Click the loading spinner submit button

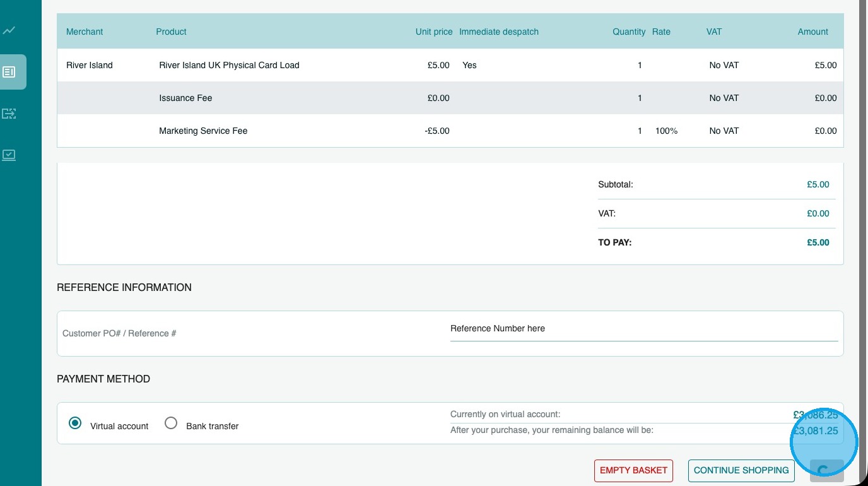(x=826, y=470)
